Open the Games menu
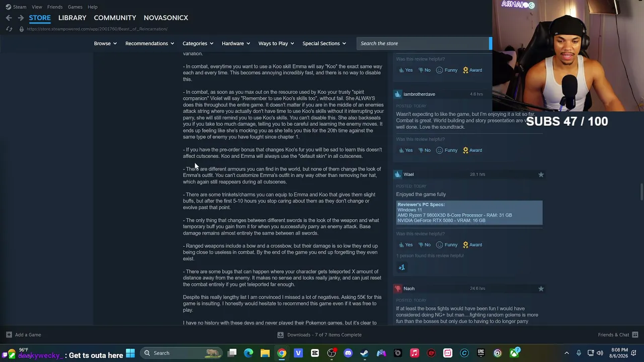Viewport: 644px width, 362px height. 75,7
